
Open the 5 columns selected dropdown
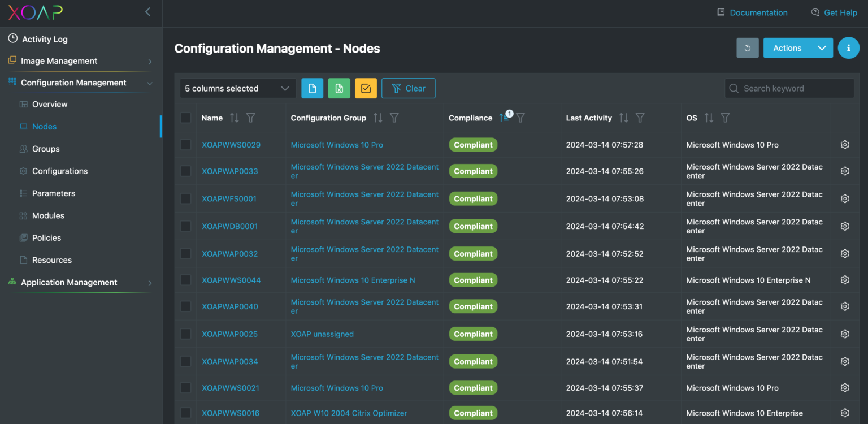point(237,88)
